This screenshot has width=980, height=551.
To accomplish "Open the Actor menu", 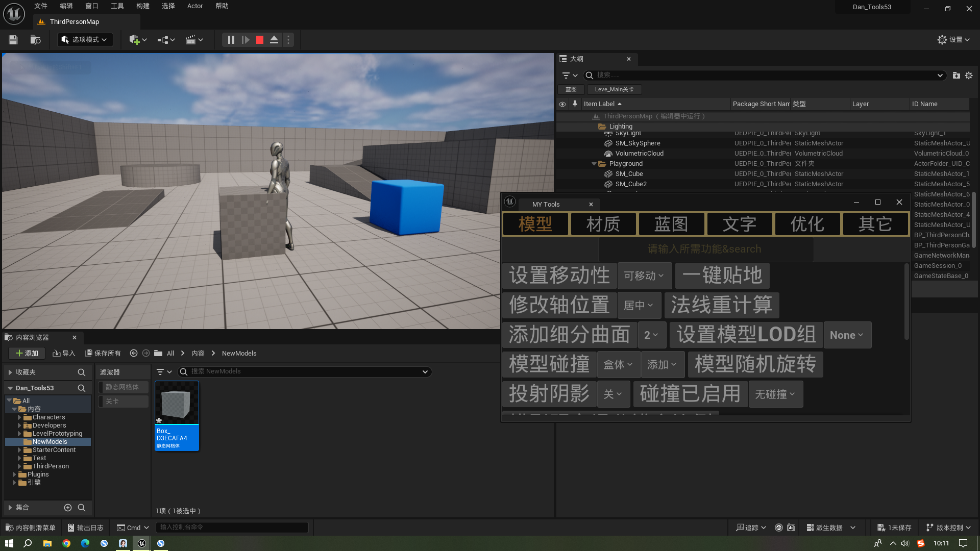I will point(195,6).
